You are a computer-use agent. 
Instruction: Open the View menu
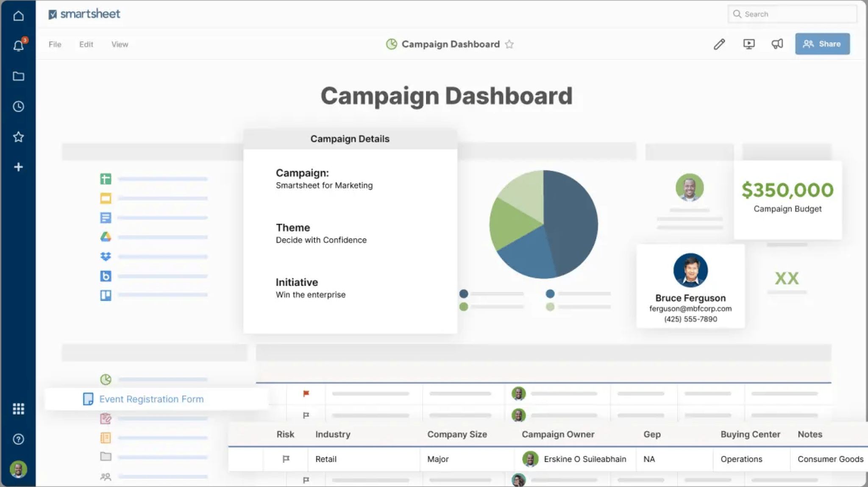[120, 44]
